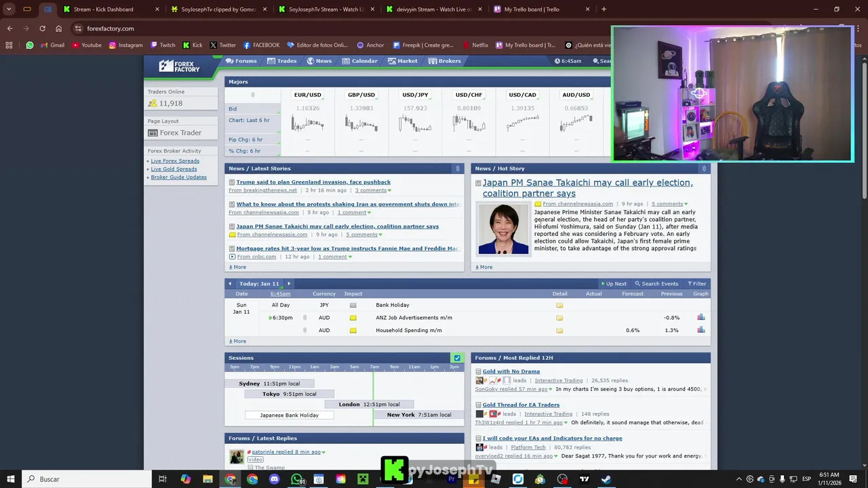Open the detail folder for Household Spending

(x=559, y=331)
